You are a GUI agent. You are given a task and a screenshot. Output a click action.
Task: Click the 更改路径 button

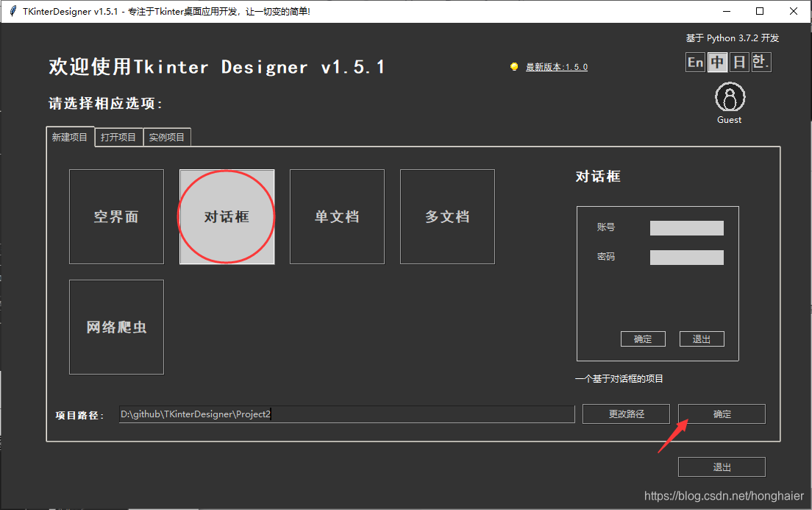pyautogui.click(x=626, y=414)
